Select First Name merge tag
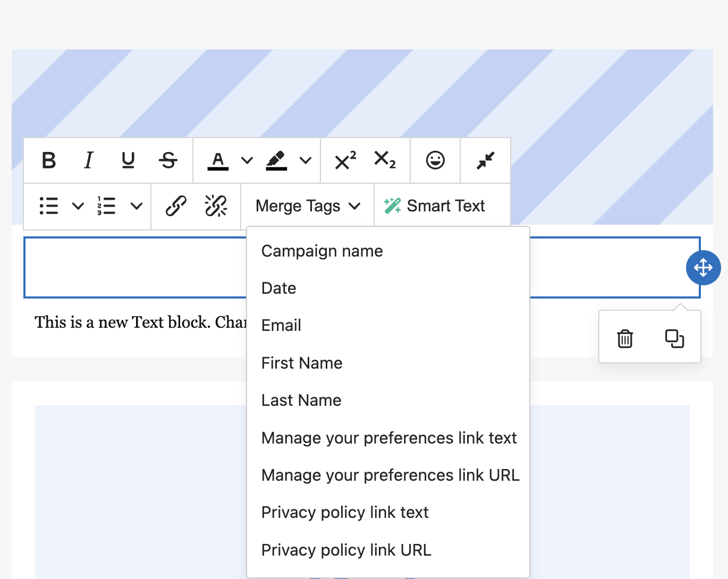Screen dimensions: 728x579 pyautogui.click(x=302, y=363)
